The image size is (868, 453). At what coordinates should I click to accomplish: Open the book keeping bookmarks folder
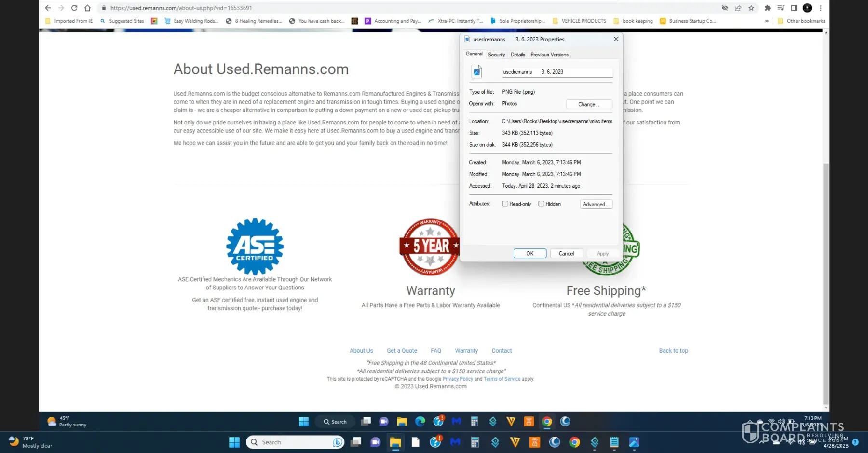click(633, 21)
